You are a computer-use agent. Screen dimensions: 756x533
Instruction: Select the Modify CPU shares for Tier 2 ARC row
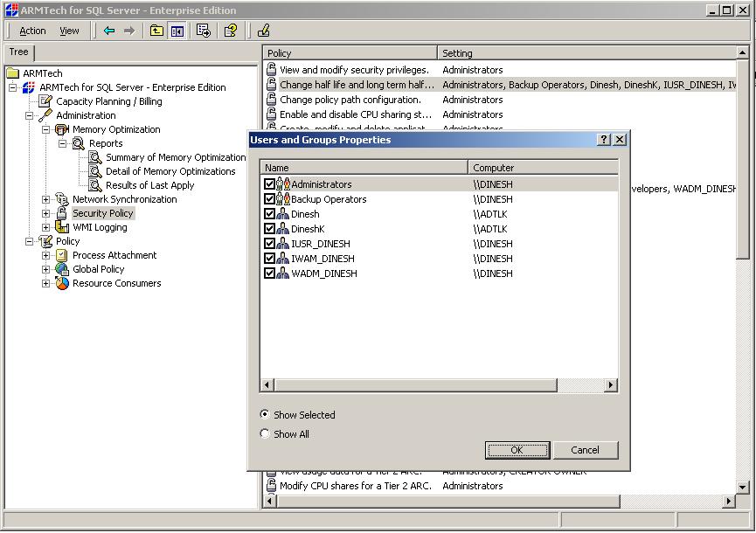click(500, 486)
